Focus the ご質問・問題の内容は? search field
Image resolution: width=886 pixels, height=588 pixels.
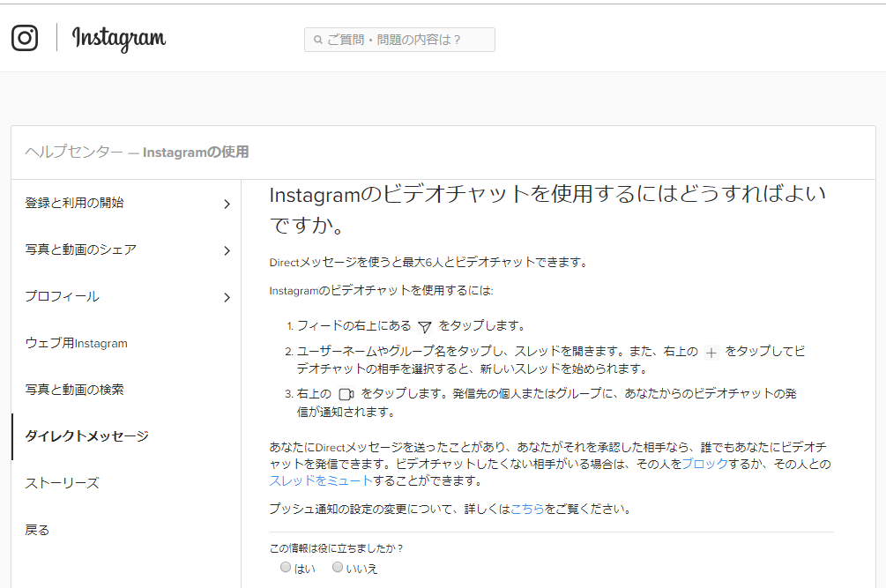(x=399, y=40)
